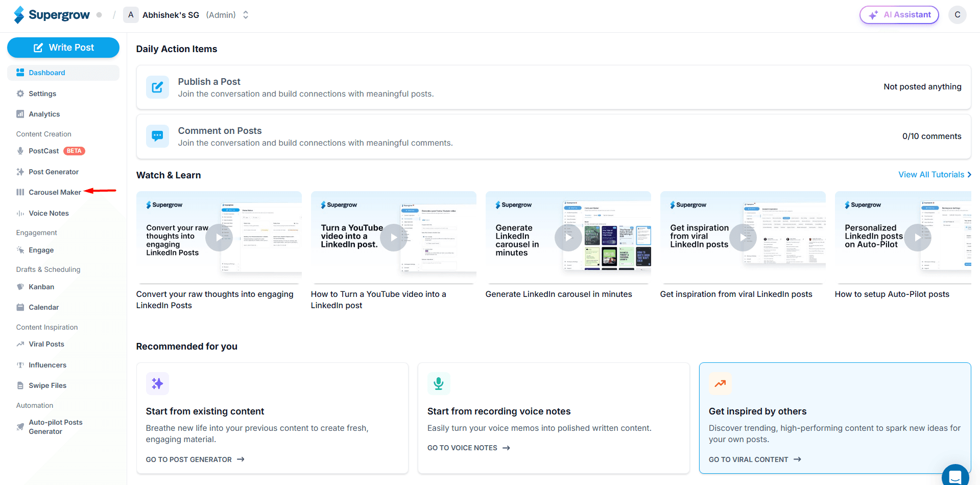Screen dimensions: 980x485
Task: Click the Publish a Post edit icon
Action: click(157, 87)
